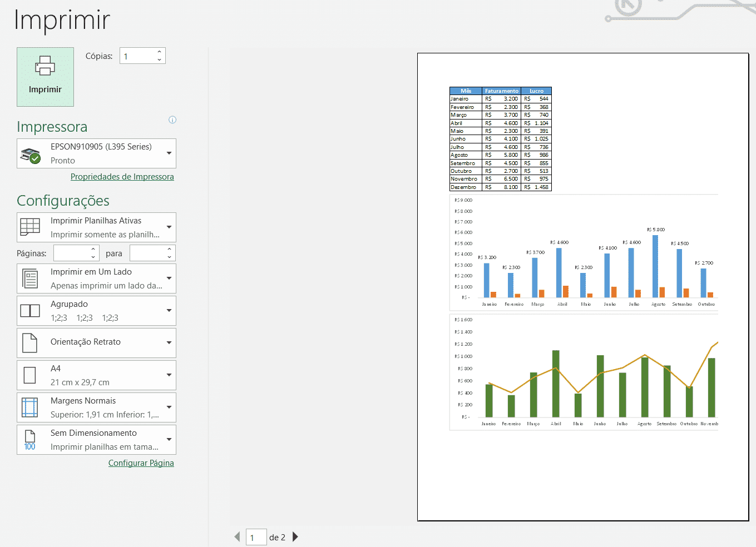Click the blue column chart in preview
The height and width of the screenshot is (547, 756).
(x=584, y=252)
